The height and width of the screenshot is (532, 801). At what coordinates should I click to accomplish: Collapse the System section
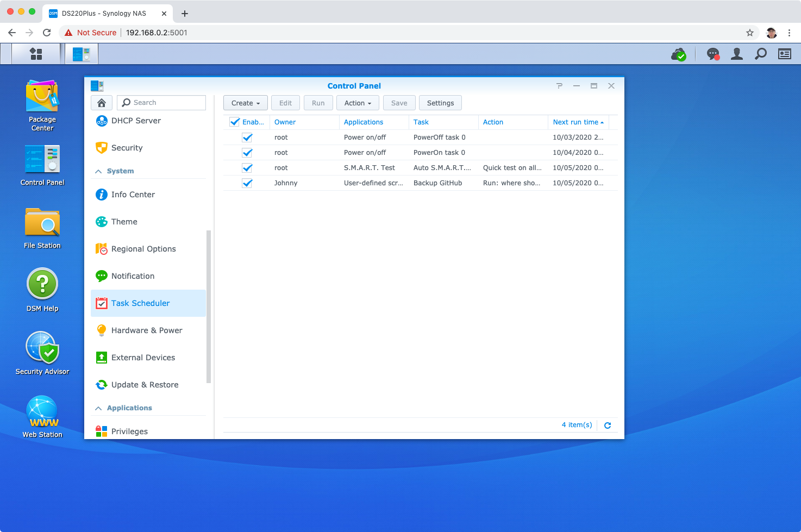pyautogui.click(x=98, y=171)
